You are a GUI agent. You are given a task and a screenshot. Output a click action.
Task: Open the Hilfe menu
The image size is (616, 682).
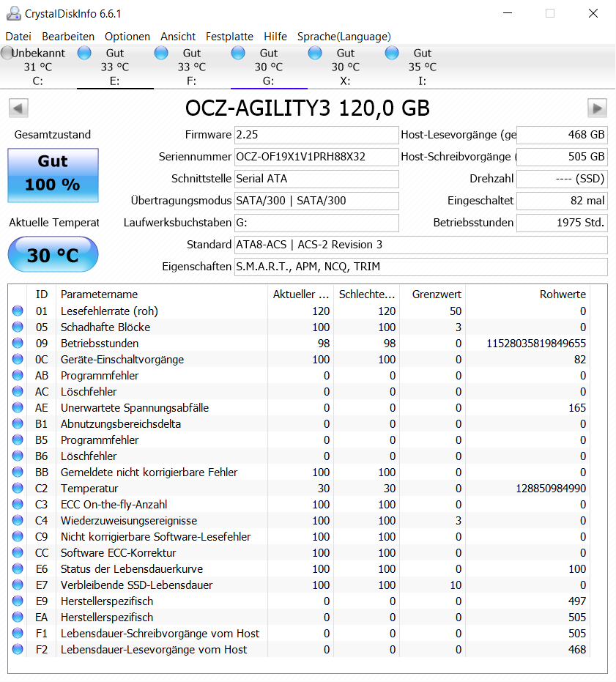pos(275,37)
